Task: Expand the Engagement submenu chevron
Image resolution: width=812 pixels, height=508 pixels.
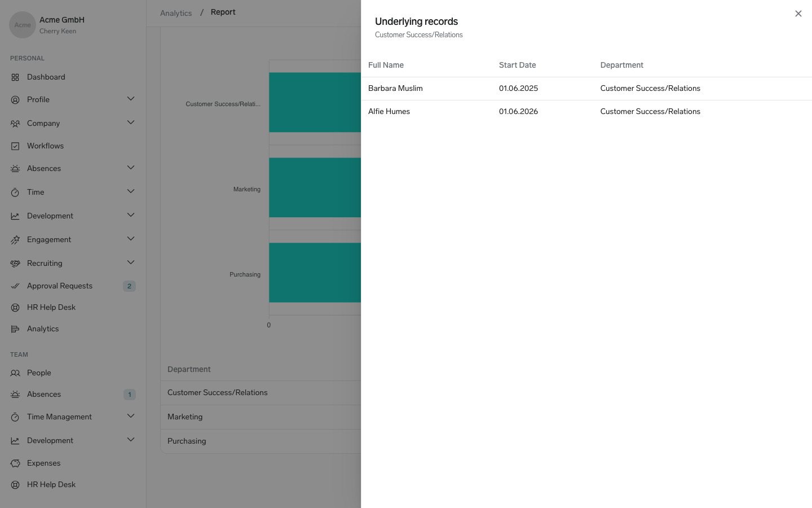Action: point(131,239)
